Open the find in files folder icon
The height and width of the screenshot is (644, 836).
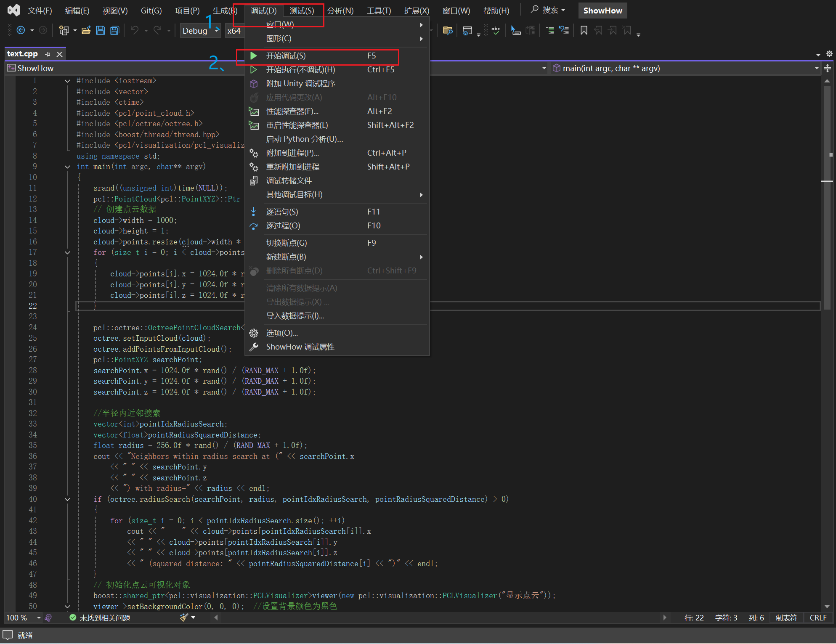[x=448, y=30]
